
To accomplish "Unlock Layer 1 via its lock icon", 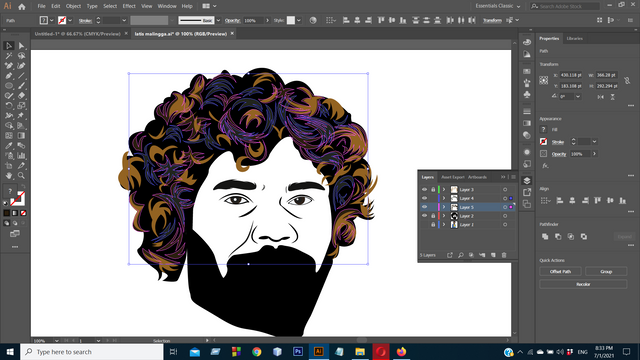I will click(x=433, y=224).
